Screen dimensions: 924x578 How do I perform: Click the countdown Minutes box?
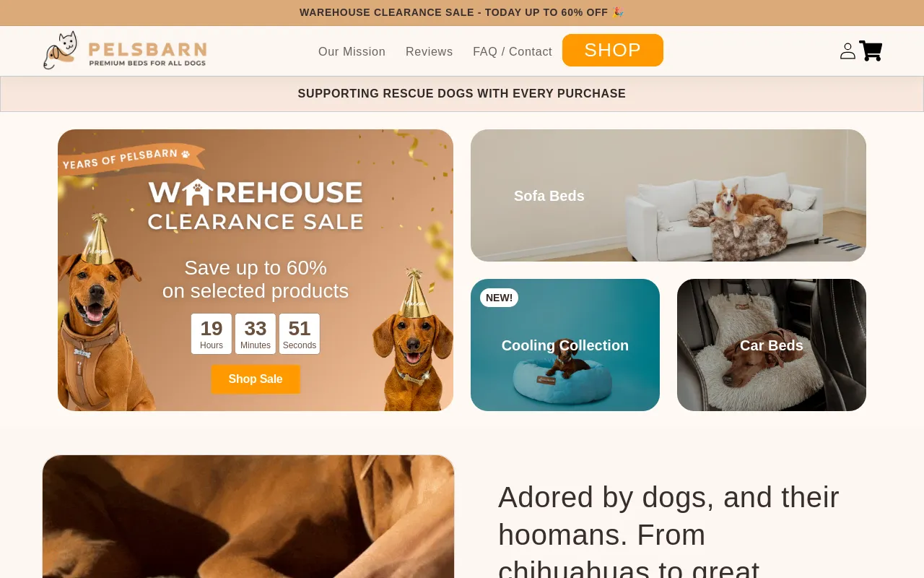[x=256, y=334]
